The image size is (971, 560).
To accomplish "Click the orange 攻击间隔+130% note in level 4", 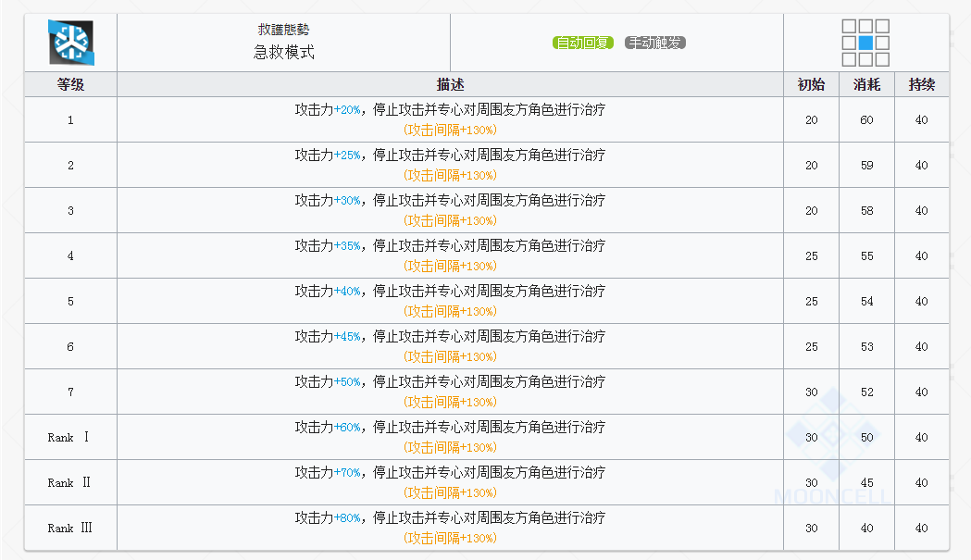I will [450, 266].
